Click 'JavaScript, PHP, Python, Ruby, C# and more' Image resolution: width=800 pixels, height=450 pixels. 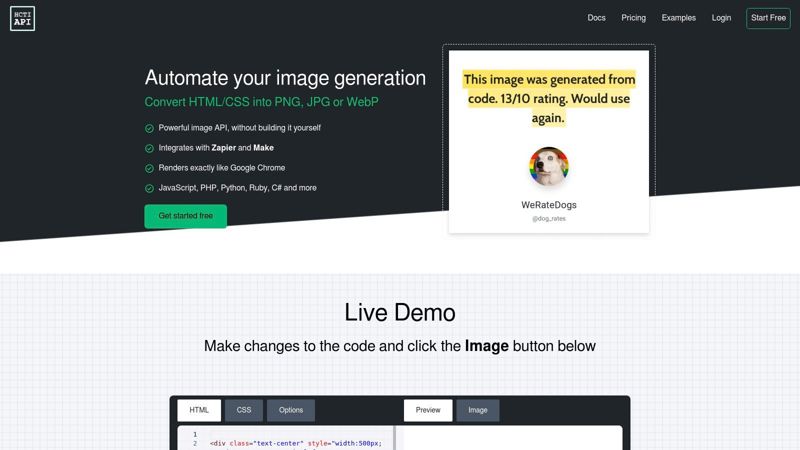pyautogui.click(x=237, y=188)
